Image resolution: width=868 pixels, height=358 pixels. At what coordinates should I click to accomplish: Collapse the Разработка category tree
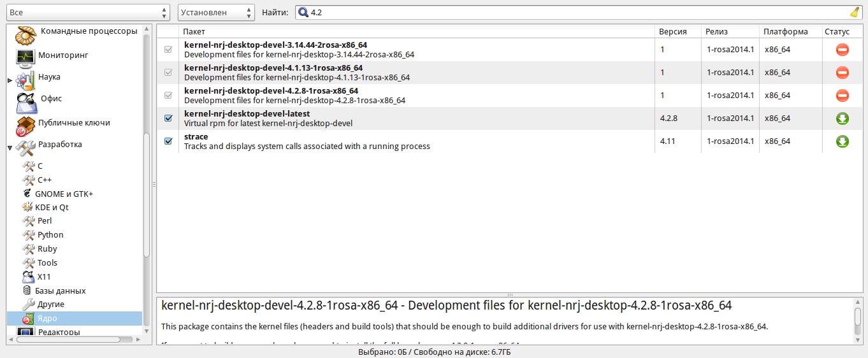pyautogui.click(x=10, y=148)
